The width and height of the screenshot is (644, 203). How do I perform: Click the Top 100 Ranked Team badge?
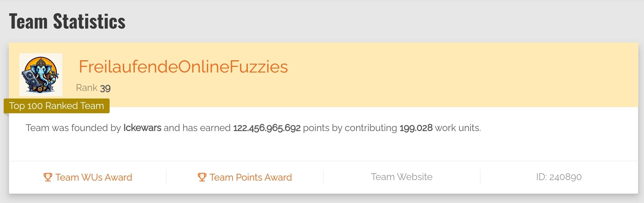(x=56, y=106)
